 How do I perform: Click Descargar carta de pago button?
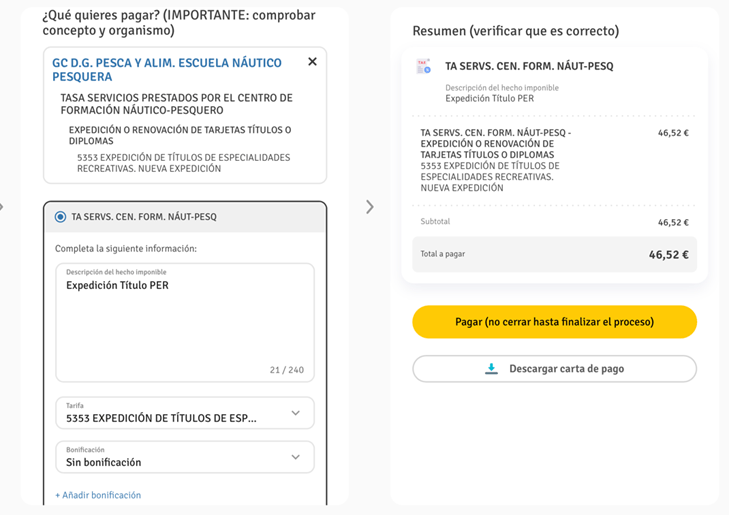point(554,369)
